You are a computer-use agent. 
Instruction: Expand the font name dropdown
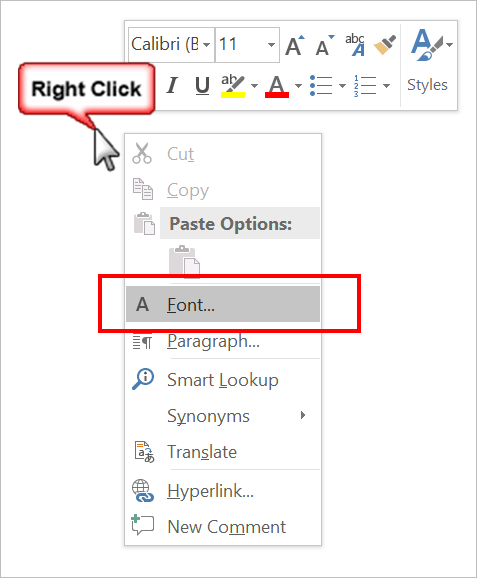tap(206, 45)
